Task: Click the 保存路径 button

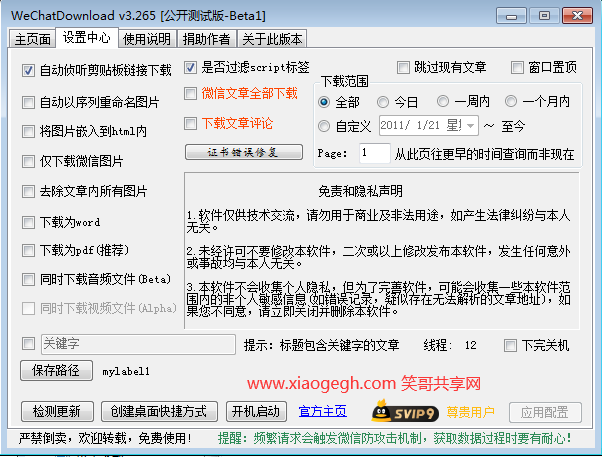Action: [x=56, y=371]
